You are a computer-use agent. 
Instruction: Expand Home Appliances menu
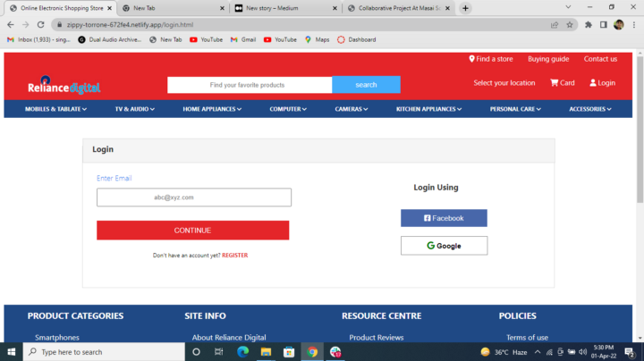212,109
